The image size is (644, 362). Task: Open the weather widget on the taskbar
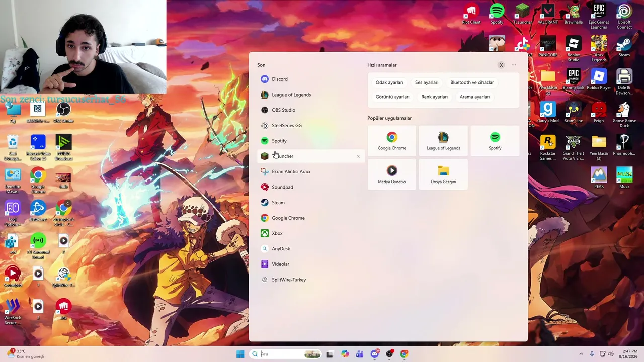click(x=24, y=354)
